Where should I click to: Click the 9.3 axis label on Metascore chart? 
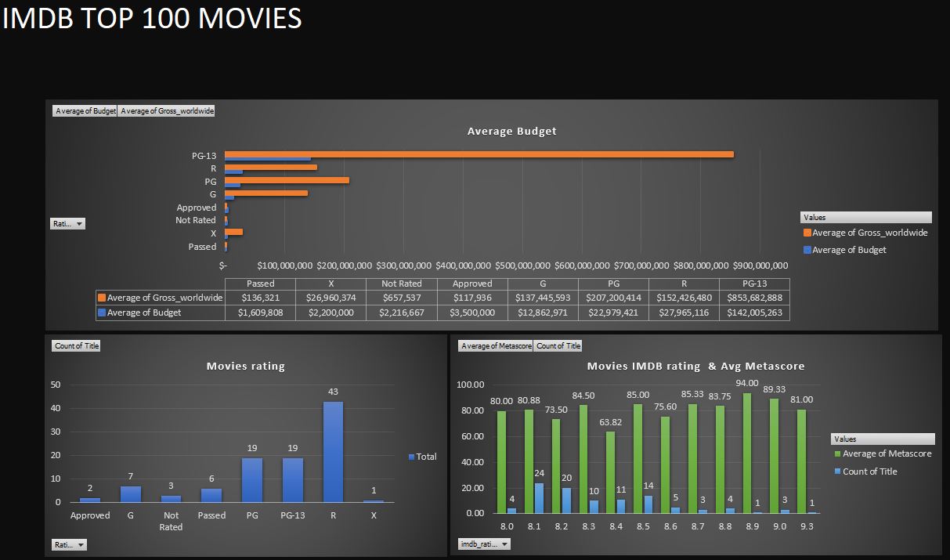(x=806, y=527)
